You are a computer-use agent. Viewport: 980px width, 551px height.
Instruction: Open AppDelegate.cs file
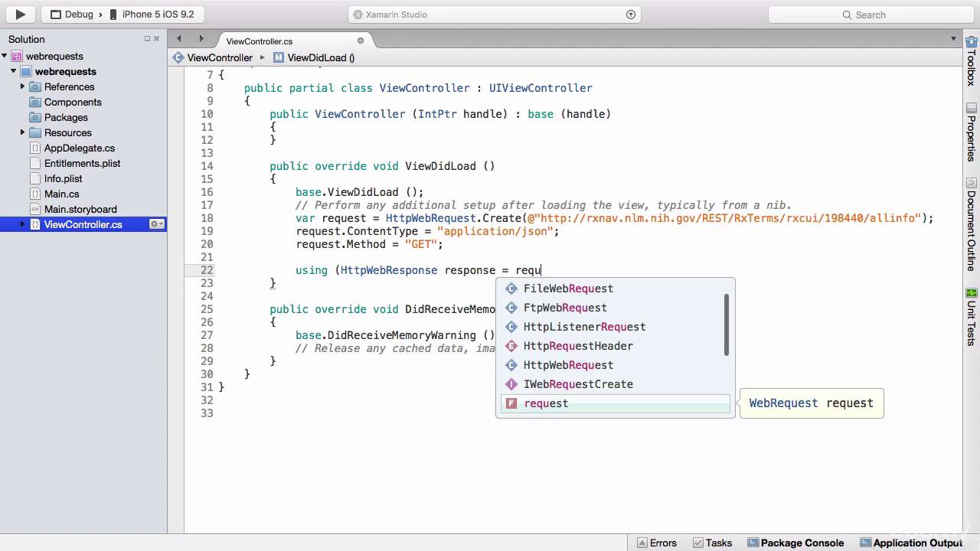[x=80, y=148]
